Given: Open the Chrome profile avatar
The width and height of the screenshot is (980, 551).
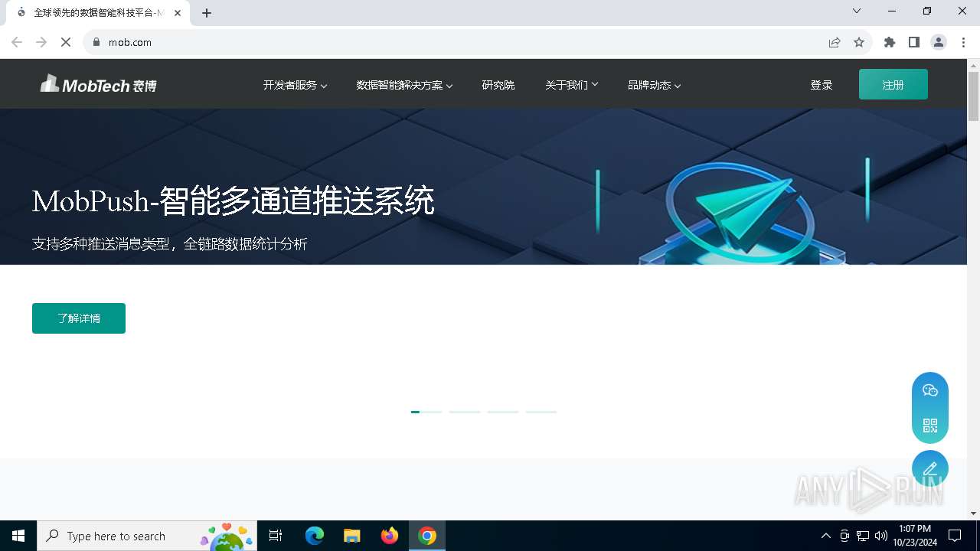Looking at the screenshot, I should coord(939,42).
